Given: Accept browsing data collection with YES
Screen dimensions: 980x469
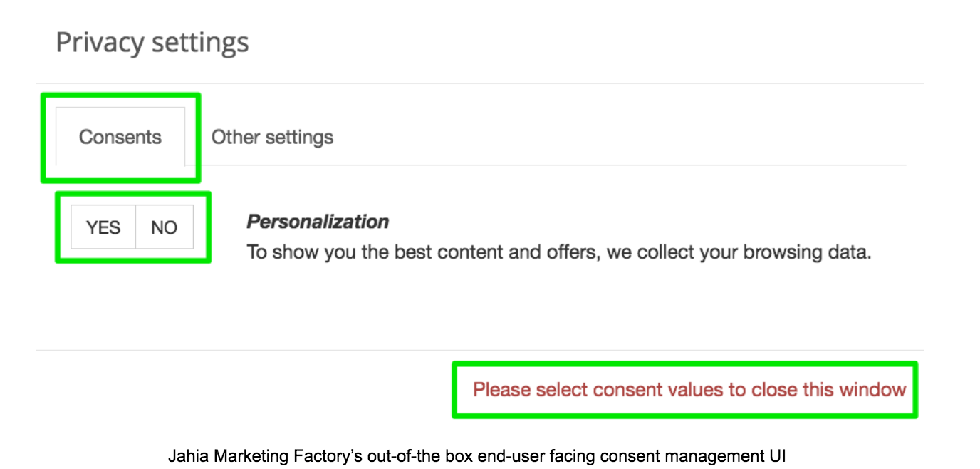Looking at the screenshot, I should pyautogui.click(x=103, y=227).
